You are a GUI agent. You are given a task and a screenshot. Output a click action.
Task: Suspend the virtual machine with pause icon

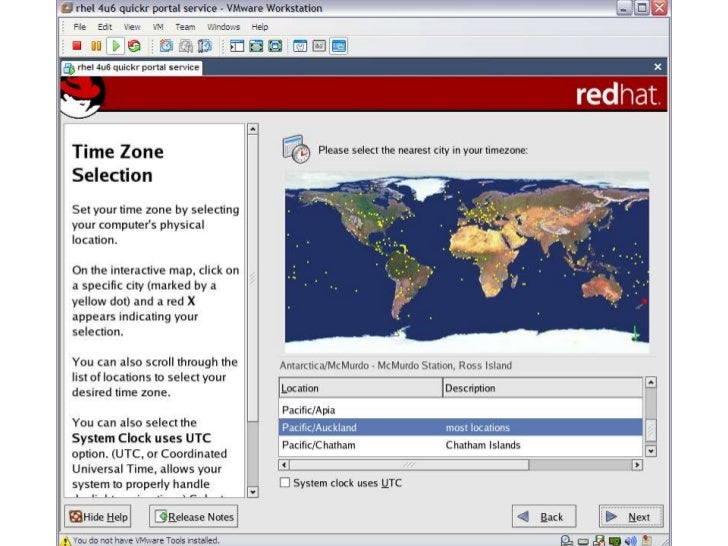pos(96,46)
